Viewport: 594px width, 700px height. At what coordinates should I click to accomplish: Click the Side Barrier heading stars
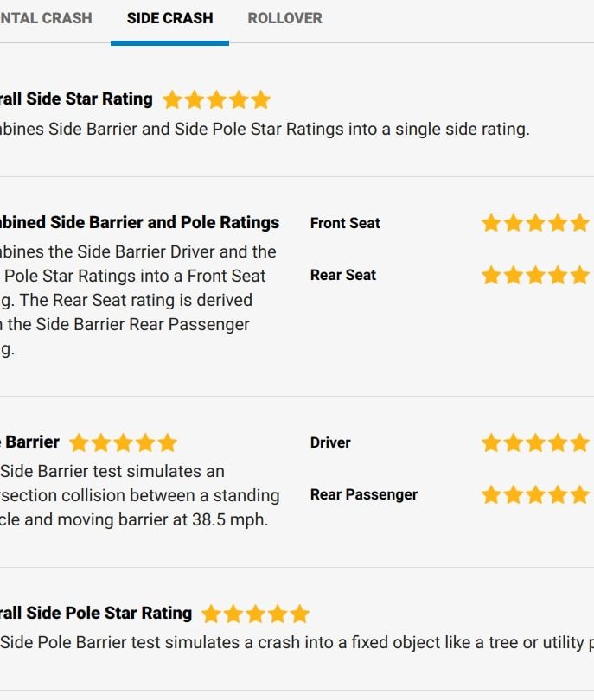coord(124,442)
